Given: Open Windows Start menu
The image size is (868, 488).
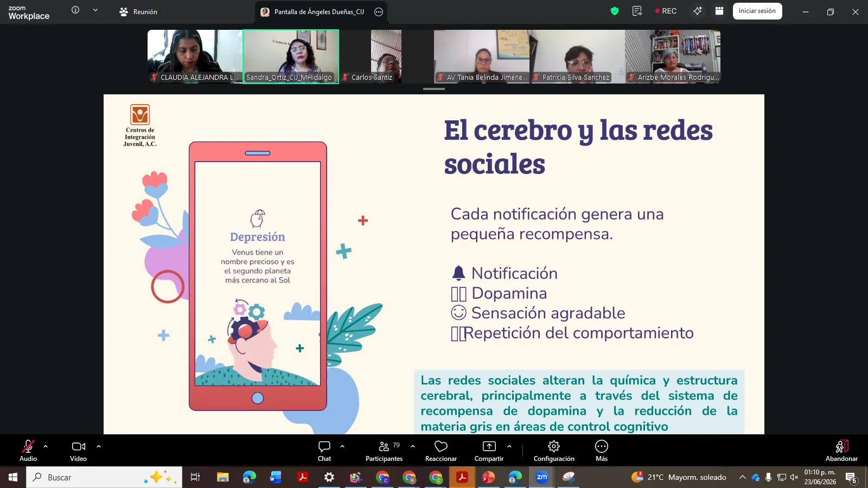Looking at the screenshot, I should [x=13, y=477].
